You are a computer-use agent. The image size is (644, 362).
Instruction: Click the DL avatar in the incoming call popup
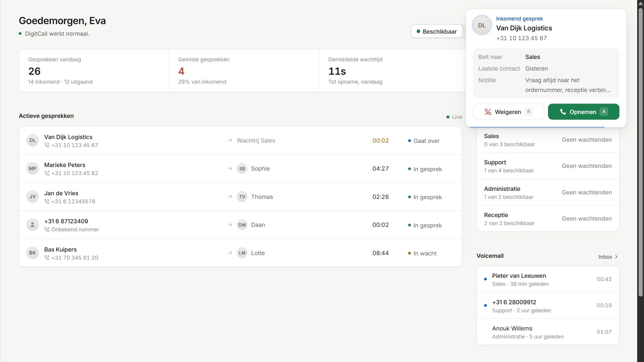[x=482, y=25]
